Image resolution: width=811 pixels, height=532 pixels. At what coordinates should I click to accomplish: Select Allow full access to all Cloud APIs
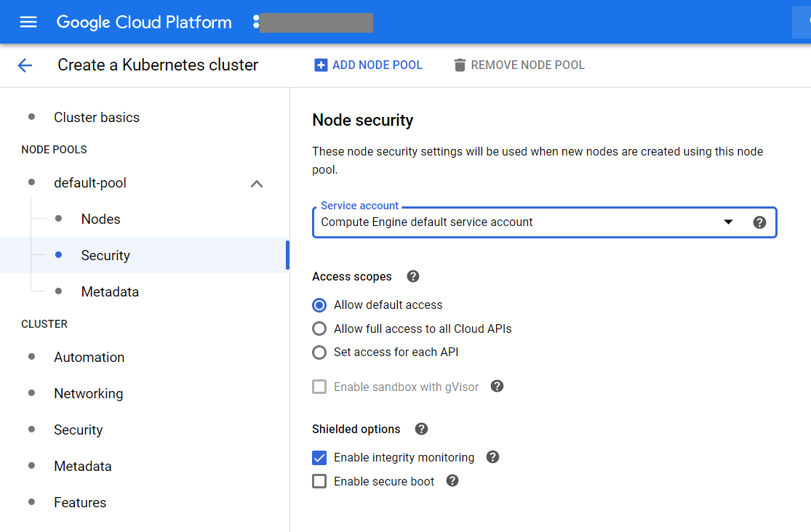[319, 329]
